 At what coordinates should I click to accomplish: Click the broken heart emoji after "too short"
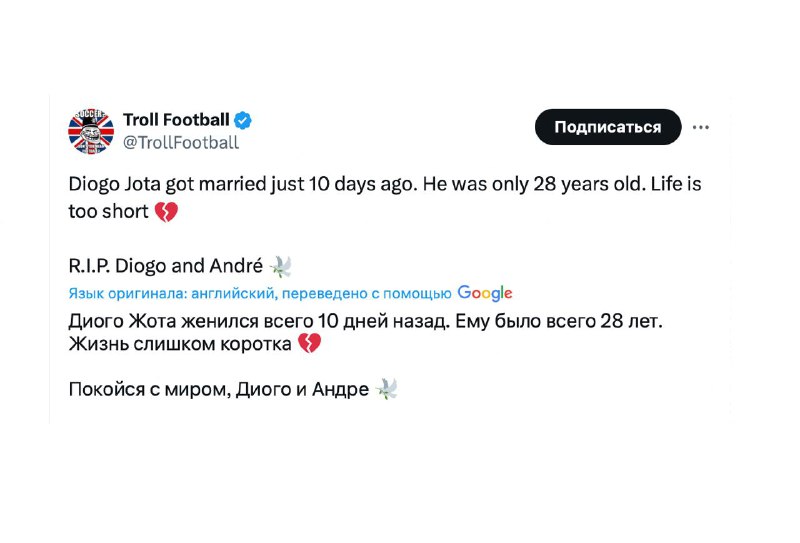[x=166, y=211]
